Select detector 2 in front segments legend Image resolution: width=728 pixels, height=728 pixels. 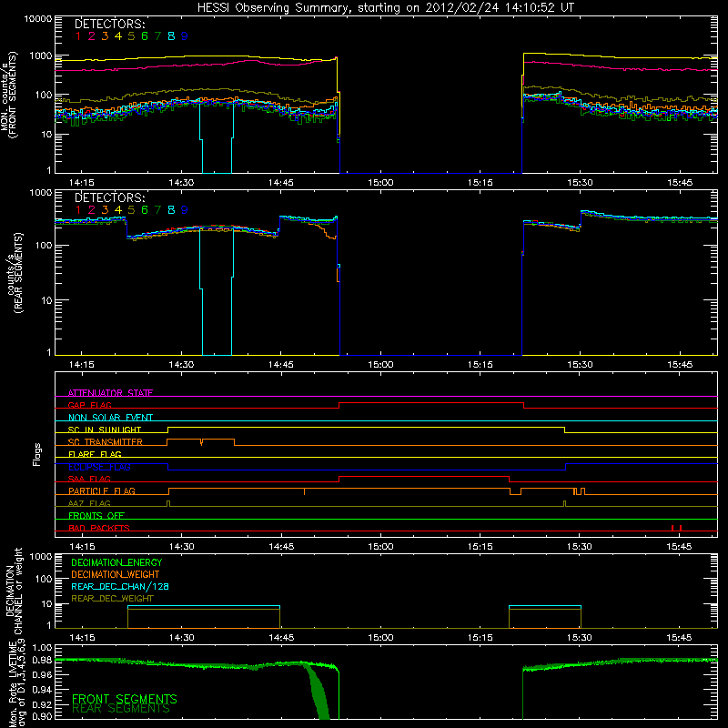pos(92,36)
